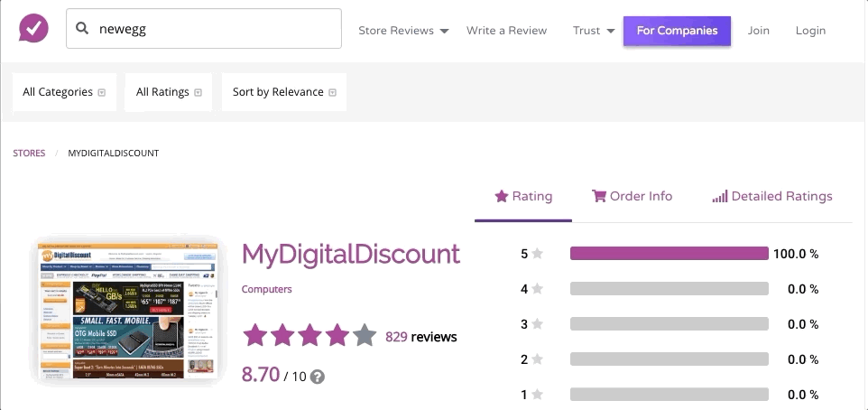Click the MyDigitalDiscount store title
The height and width of the screenshot is (410, 868).
click(351, 255)
